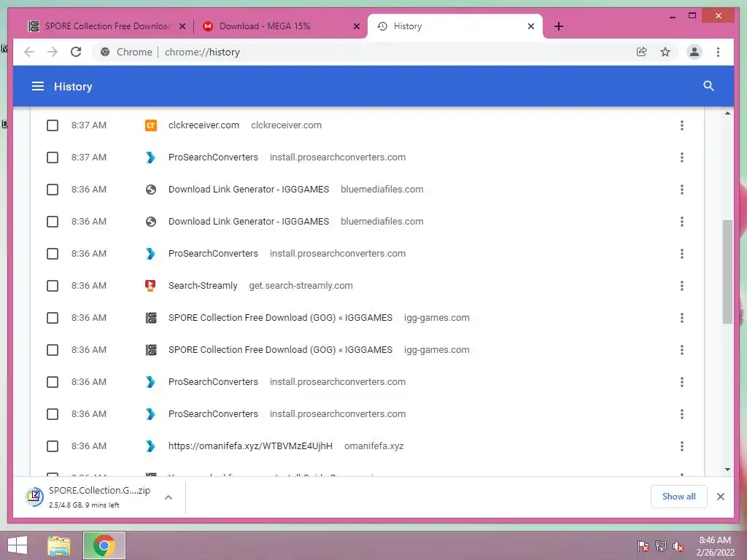Open more actions for clckreceiver.com entry
Viewport: 747px width, 560px height.
point(682,125)
